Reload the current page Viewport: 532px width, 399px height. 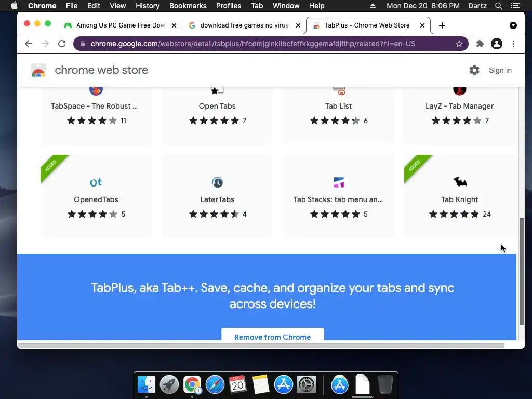tap(62, 44)
